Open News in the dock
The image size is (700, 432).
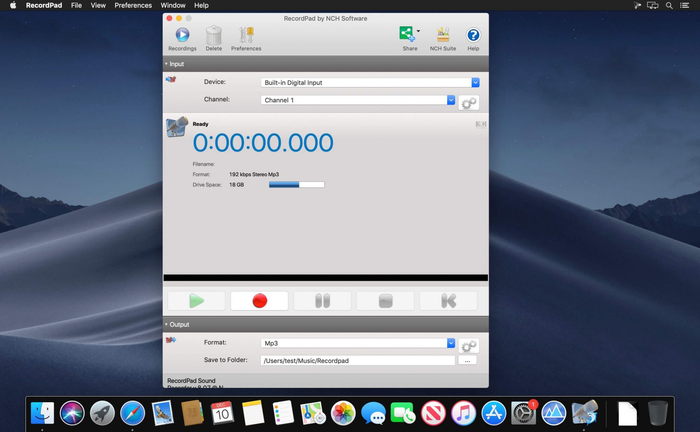[433, 413]
